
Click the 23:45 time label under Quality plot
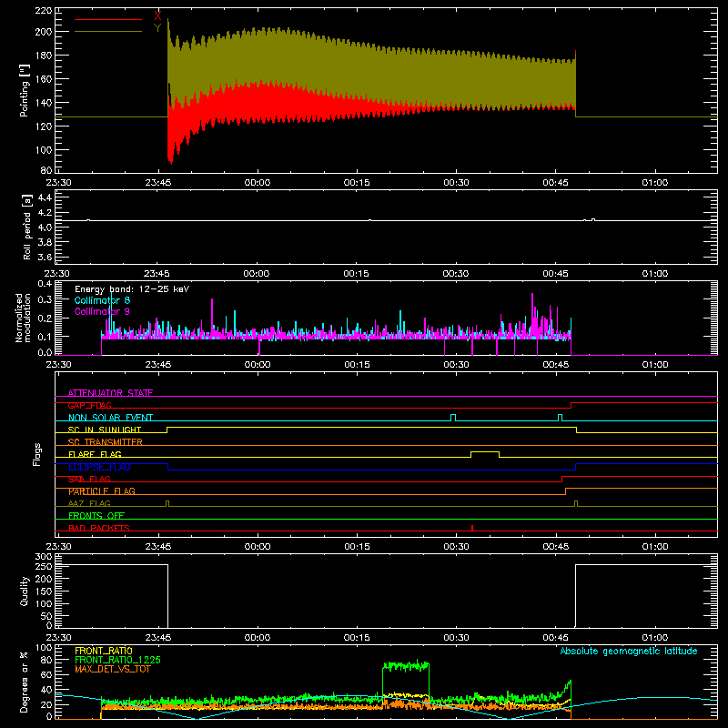157,638
